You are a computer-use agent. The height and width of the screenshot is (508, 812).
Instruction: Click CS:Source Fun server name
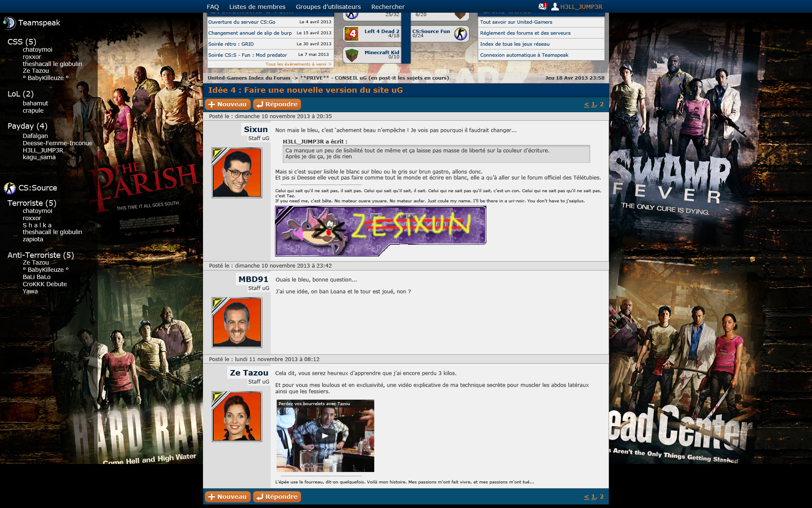tap(431, 31)
